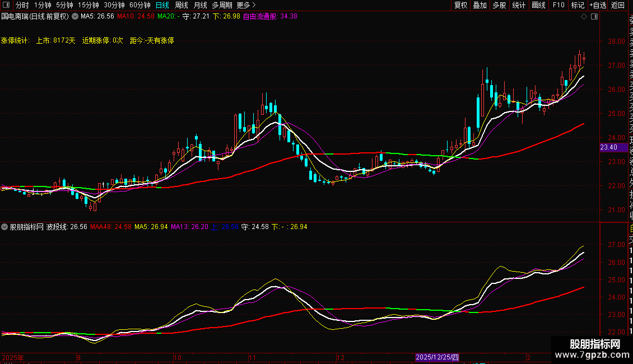Open the 画线 drawing tools
The image size is (633, 364).
[x=538, y=5]
